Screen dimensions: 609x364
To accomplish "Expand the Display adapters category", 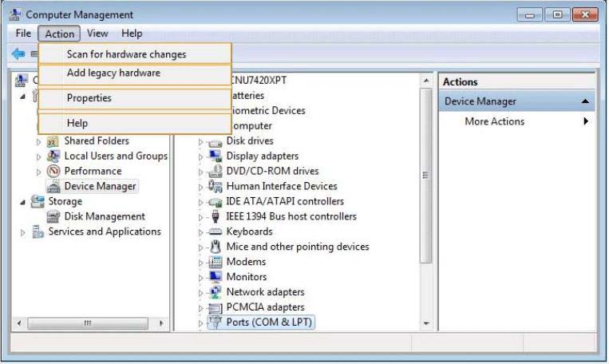I will (201, 157).
